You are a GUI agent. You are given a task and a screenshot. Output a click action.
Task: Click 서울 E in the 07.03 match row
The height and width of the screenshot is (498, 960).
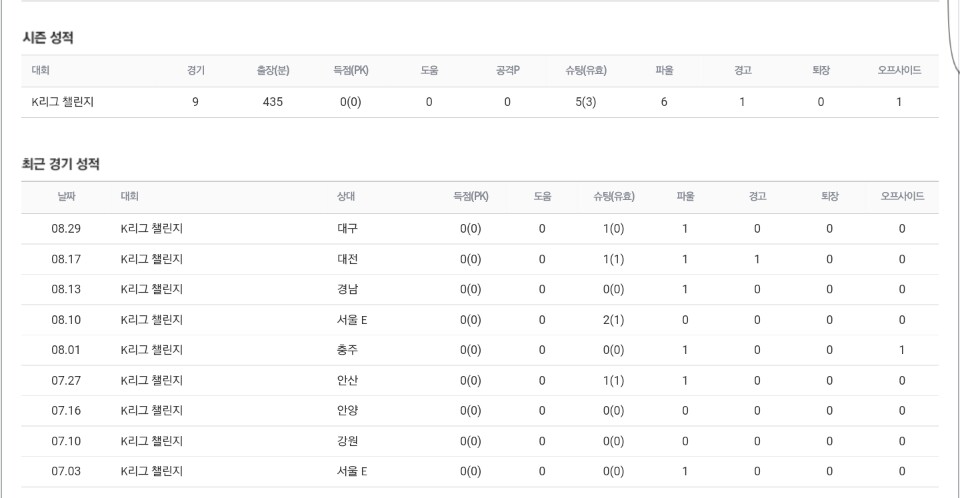pyautogui.click(x=352, y=472)
